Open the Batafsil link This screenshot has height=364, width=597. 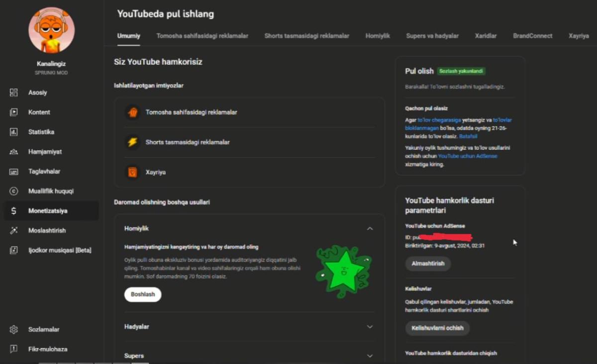point(468,136)
